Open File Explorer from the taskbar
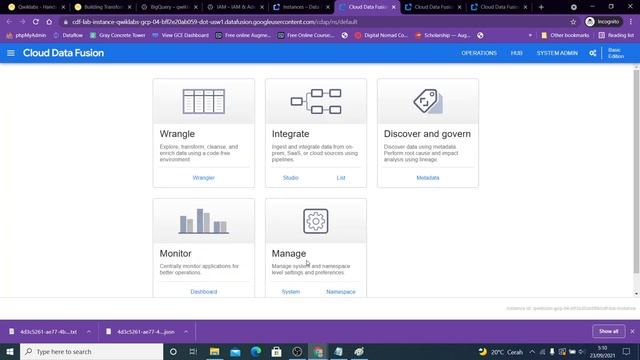 coord(214,351)
